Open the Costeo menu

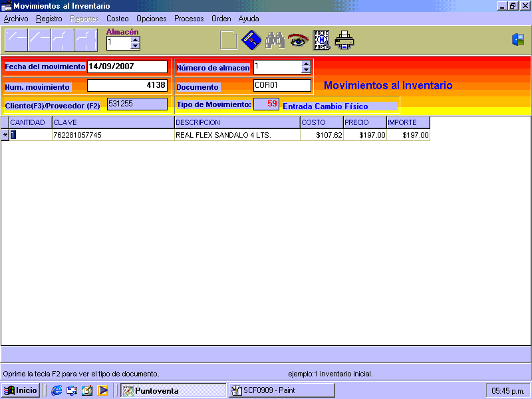point(118,19)
